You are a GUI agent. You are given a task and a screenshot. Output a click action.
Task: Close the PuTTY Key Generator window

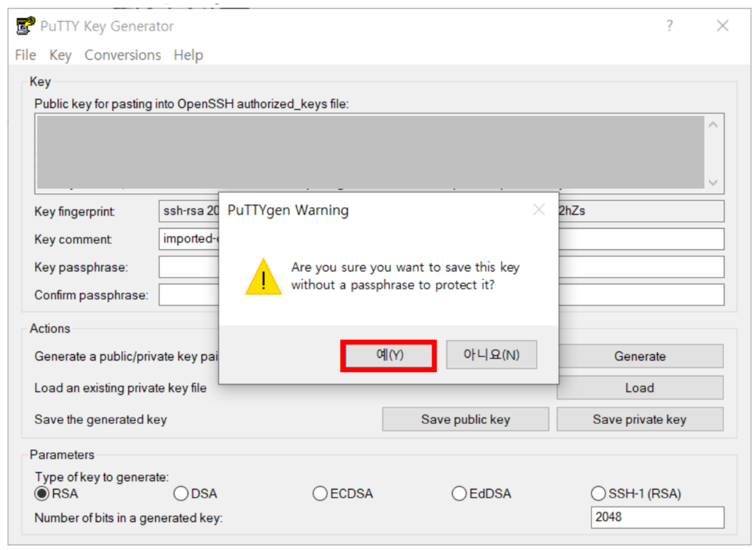pos(722,26)
